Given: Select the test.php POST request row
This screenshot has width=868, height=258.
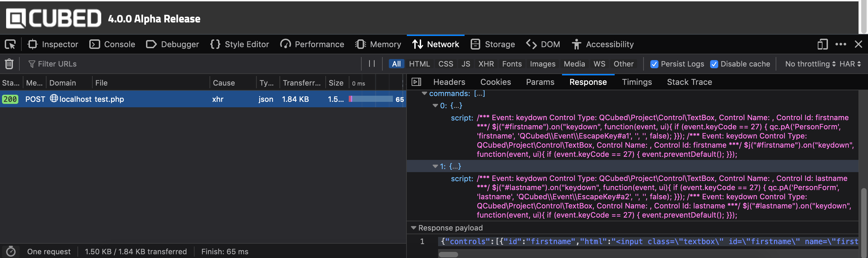Looking at the screenshot, I should pyautogui.click(x=203, y=99).
